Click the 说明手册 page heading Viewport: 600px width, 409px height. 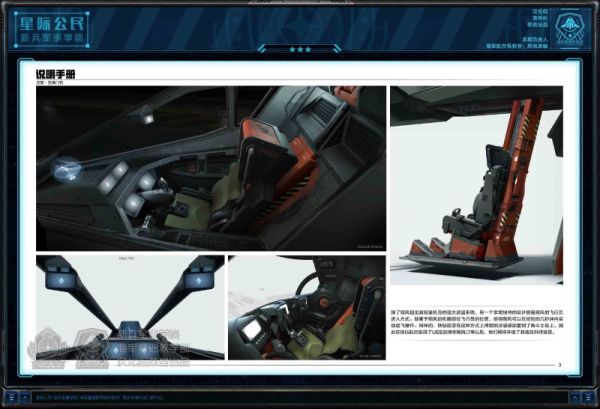(55, 74)
